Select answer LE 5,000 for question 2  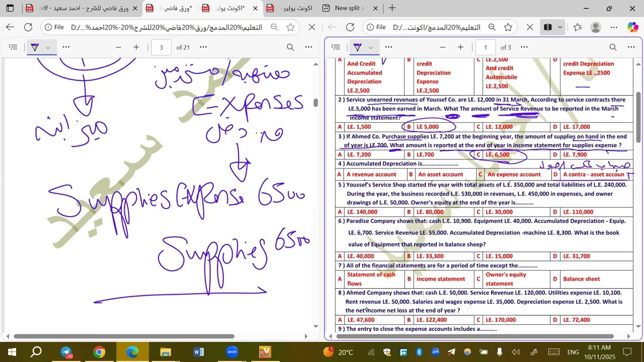427,127
